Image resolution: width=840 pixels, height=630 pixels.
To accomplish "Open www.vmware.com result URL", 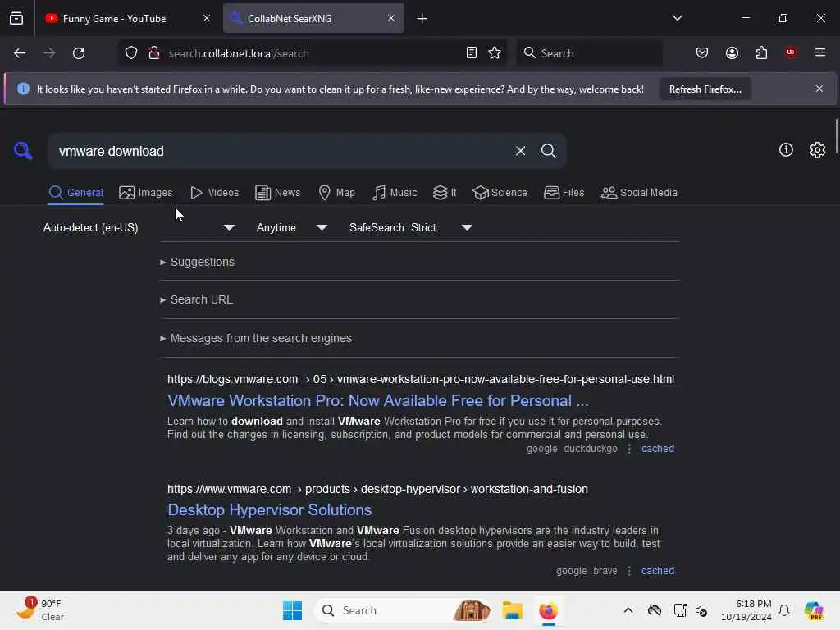I will pyautogui.click(x=377, y=489).
